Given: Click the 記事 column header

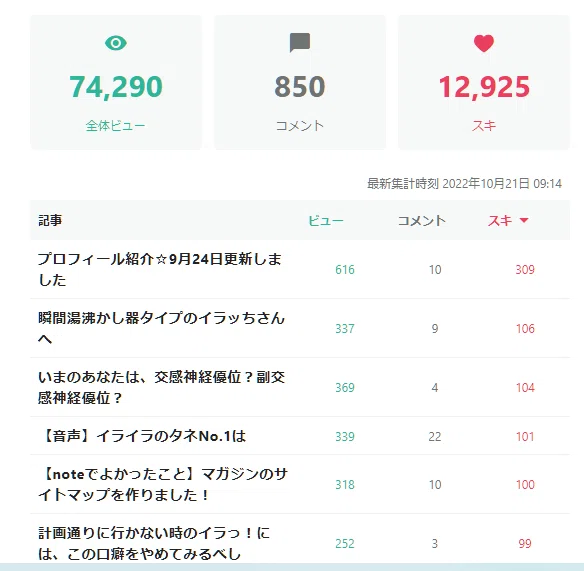Looking at the screenshot, I should pyautogui.click(x=50, y=221).
